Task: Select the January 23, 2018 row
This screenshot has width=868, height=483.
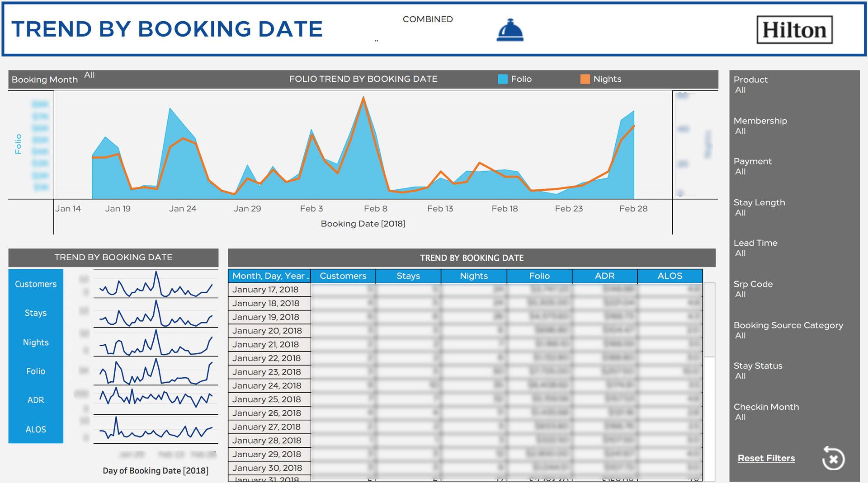Action: pyautogui.click(x=465, y=372)
